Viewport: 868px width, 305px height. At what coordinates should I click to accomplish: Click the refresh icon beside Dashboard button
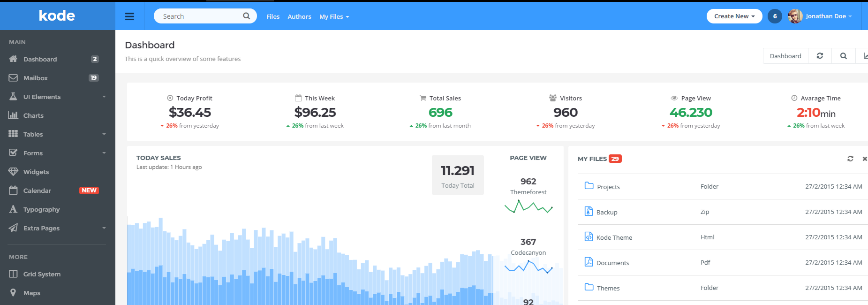pyautogui.click(x=820, y=56)
